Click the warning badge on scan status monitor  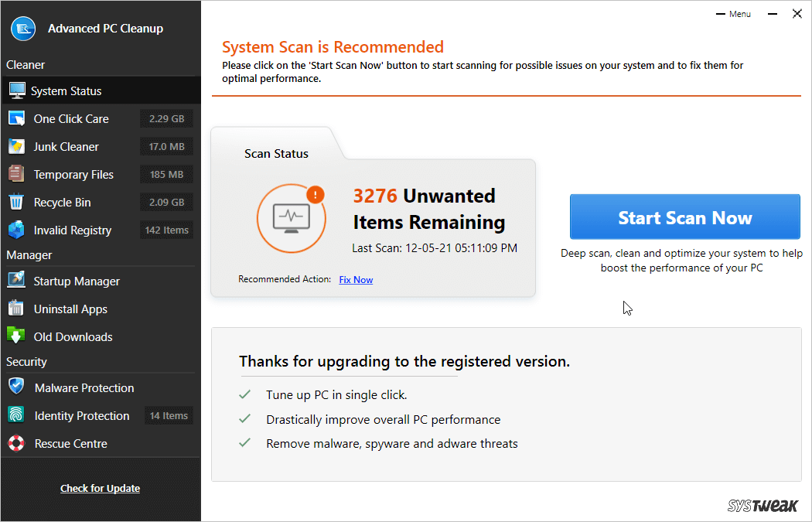click(x=315, y=196)
